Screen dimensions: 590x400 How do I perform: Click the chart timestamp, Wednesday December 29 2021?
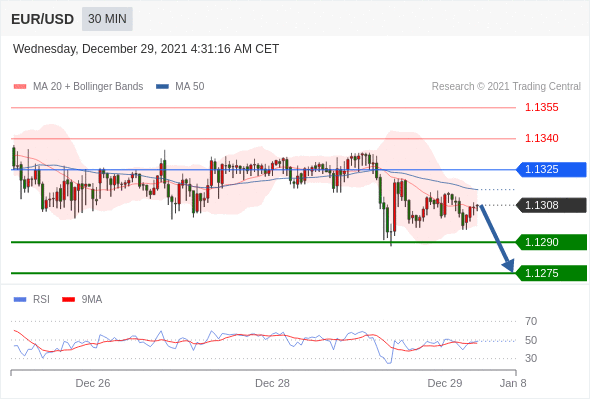[146, 49]
